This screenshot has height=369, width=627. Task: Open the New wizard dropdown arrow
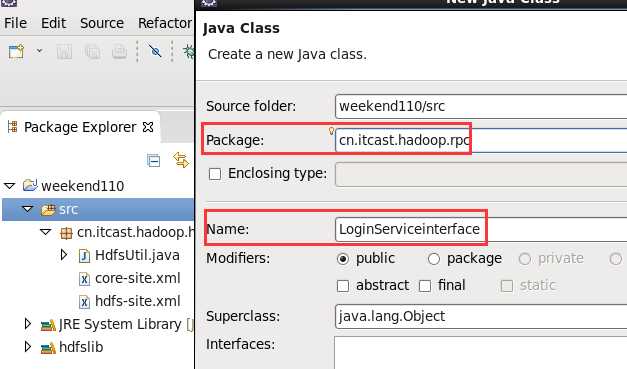tap(39, 51)
